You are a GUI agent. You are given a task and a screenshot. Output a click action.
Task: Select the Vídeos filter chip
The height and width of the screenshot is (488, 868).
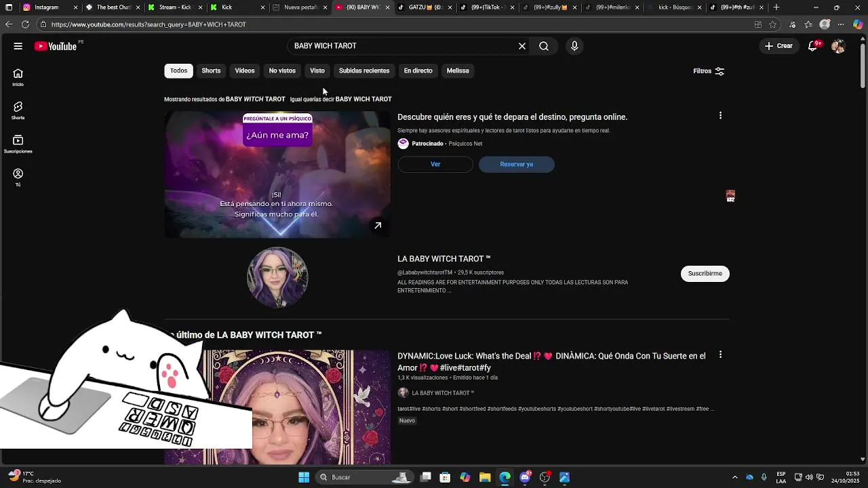(245, 70)
